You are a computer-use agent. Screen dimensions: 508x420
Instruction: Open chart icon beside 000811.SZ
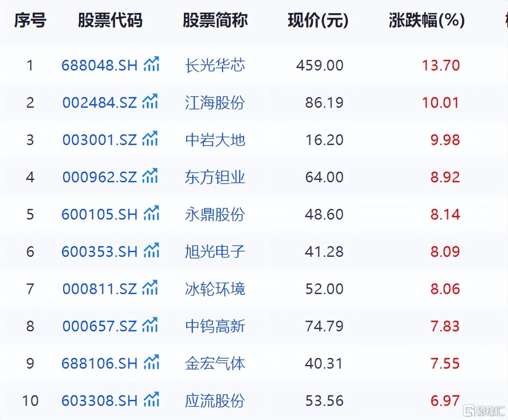pyautogui.click(x=150, y=288)
